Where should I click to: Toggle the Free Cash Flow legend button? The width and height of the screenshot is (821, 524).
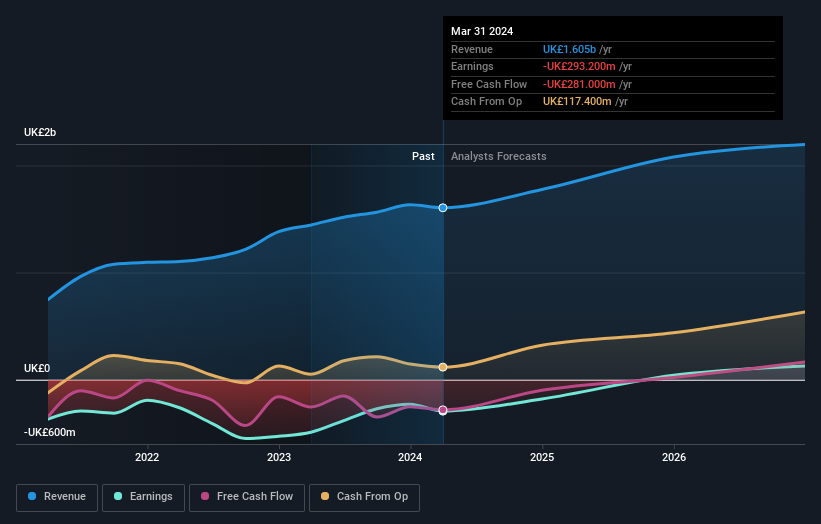coord(247,497)
